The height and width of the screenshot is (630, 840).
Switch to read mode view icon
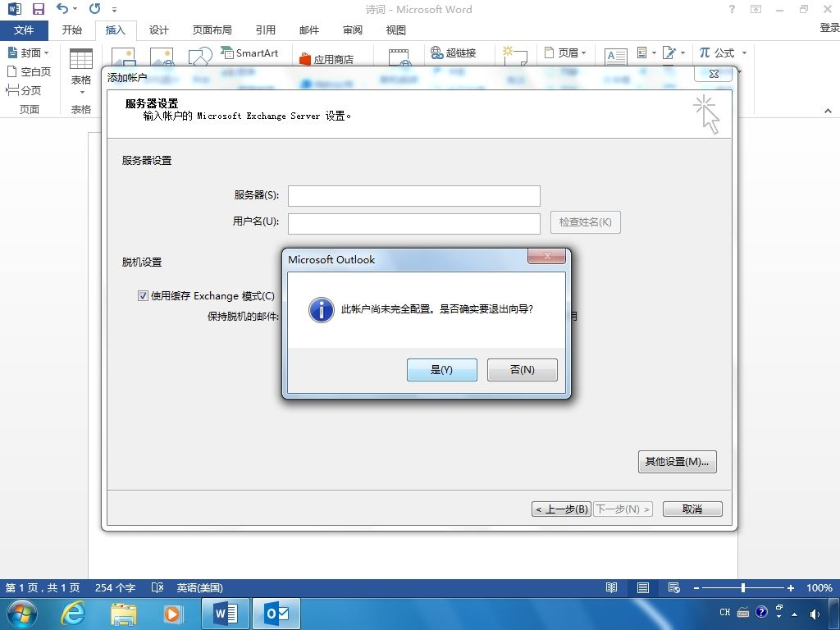pyautogui.click(x=611, y=587)
